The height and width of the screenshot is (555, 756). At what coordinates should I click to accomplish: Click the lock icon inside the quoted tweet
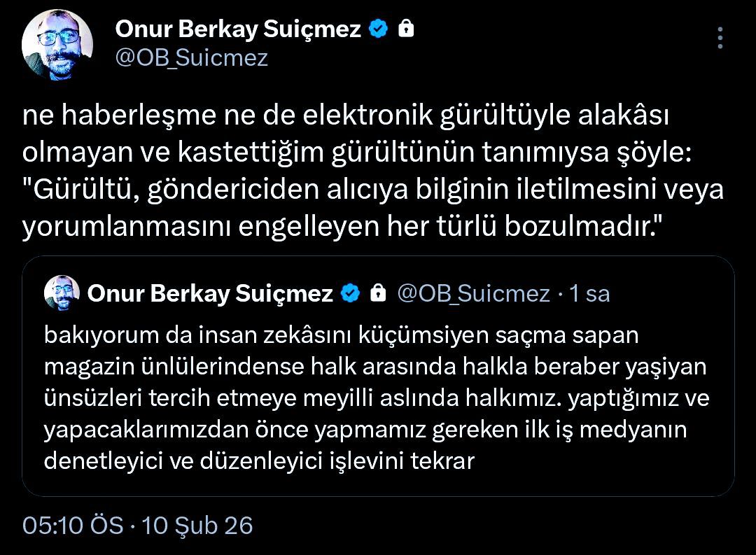[x=378, y=294]
